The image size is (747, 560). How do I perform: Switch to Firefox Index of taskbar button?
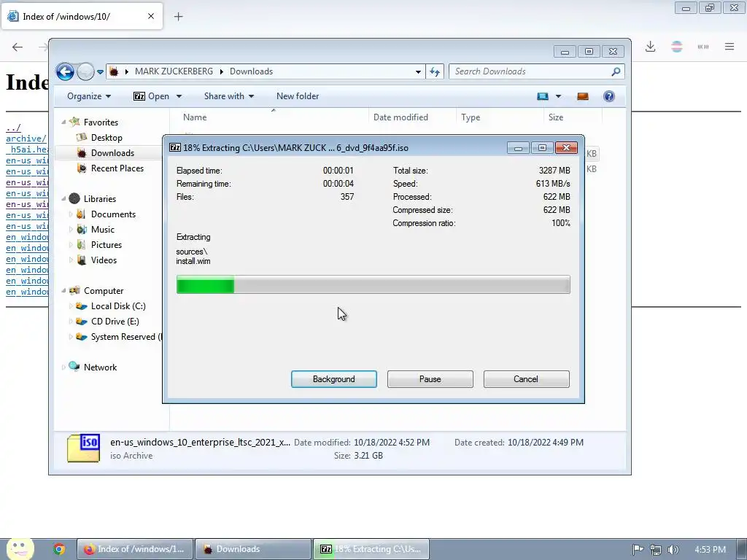point(135,549)
